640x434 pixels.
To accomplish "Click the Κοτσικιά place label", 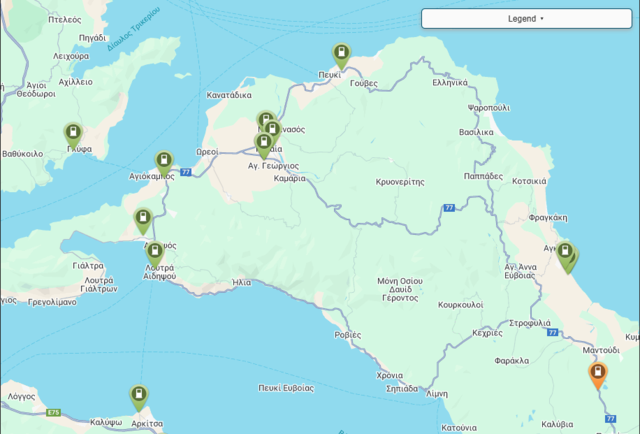I will [x=529, y=181].
